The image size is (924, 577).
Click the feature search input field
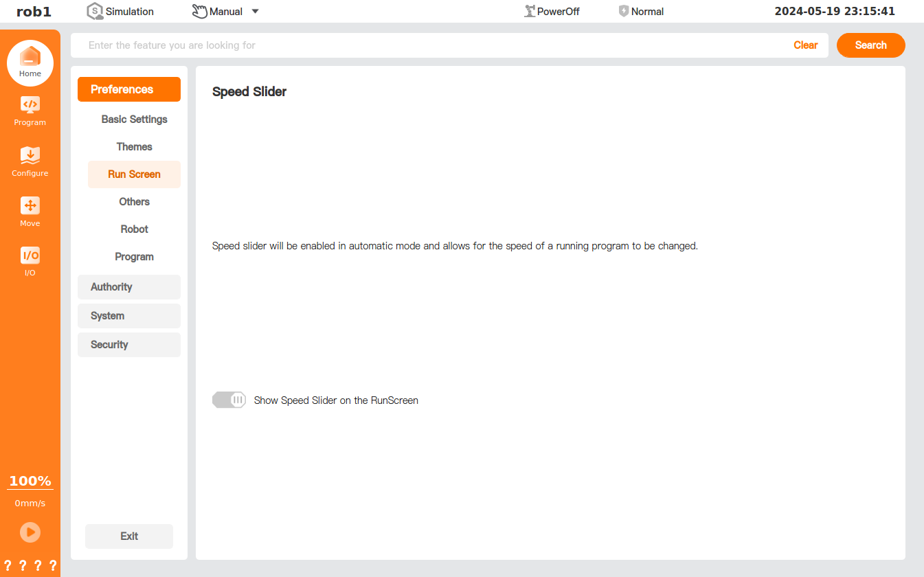[433, 45]
